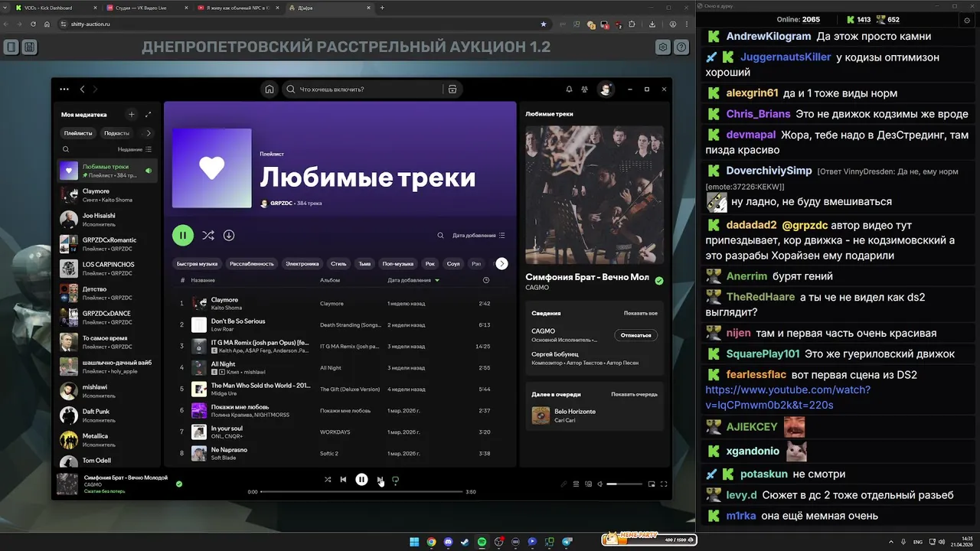Sort tracks by 'Дата добавления' column header
Image resolution: width=980 pixels, height=551 pixels.
coord(413,280)
